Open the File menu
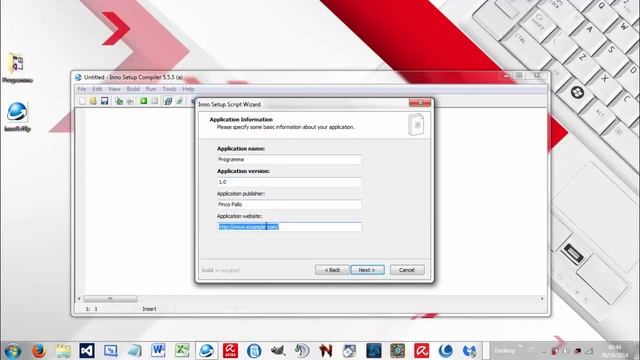This screenshot has height=360, width=640. tap(82, 89)
